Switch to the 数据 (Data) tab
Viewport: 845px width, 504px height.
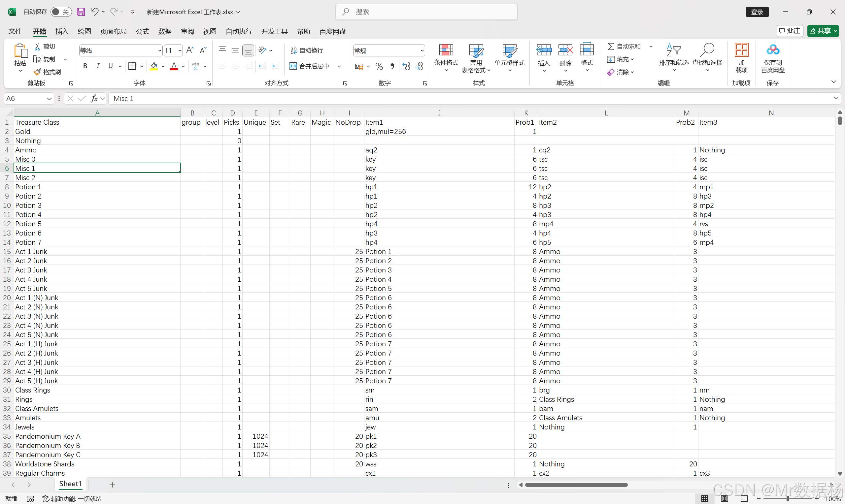pos(165,31)
